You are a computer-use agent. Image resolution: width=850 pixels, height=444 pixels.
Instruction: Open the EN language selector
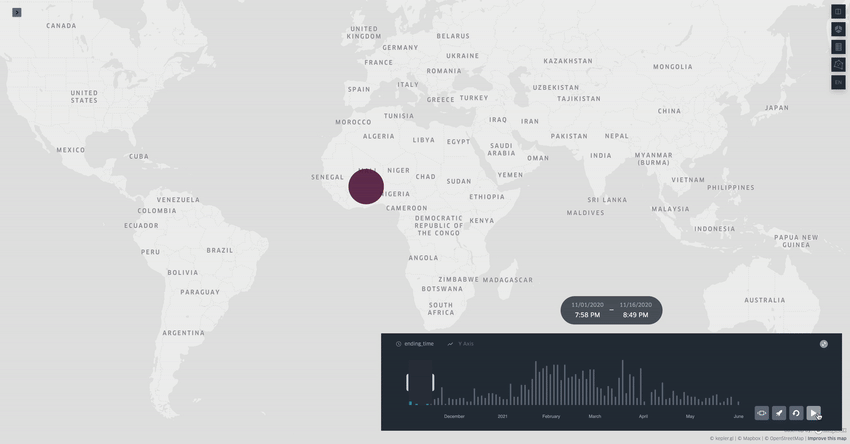coord(838,82)
